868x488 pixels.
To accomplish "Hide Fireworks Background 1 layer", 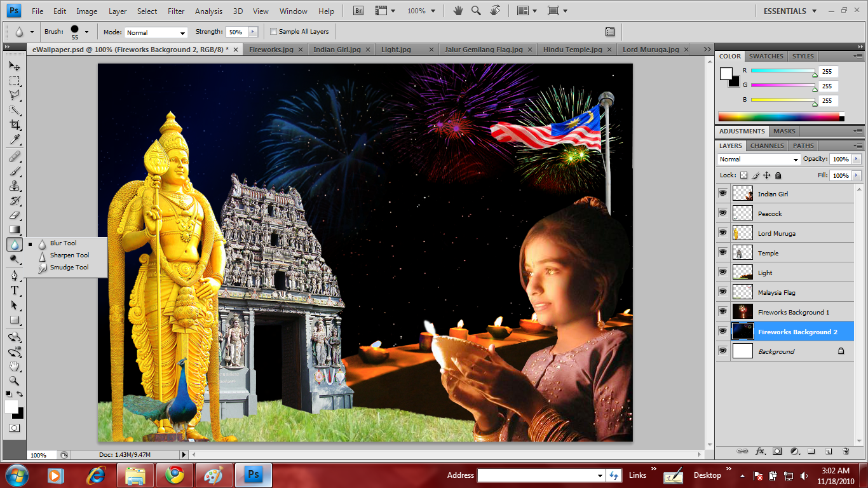I will pos(722,311).
